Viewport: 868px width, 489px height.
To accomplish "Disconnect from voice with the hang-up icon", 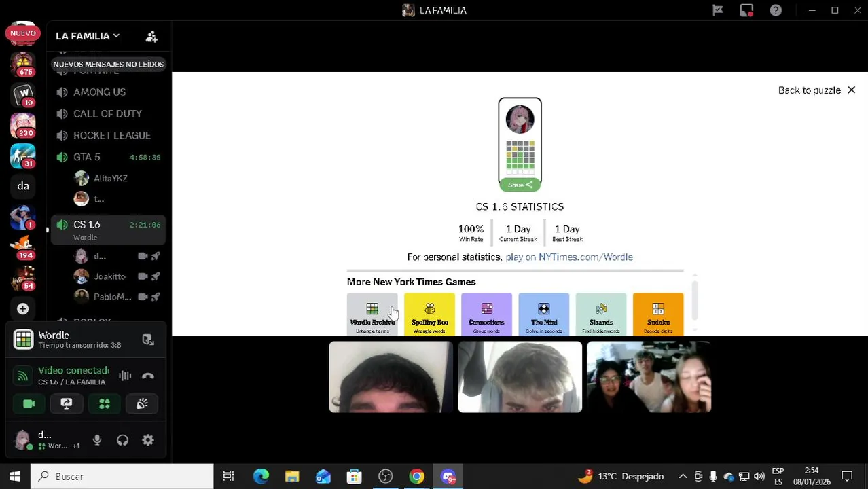I will 148,376.
